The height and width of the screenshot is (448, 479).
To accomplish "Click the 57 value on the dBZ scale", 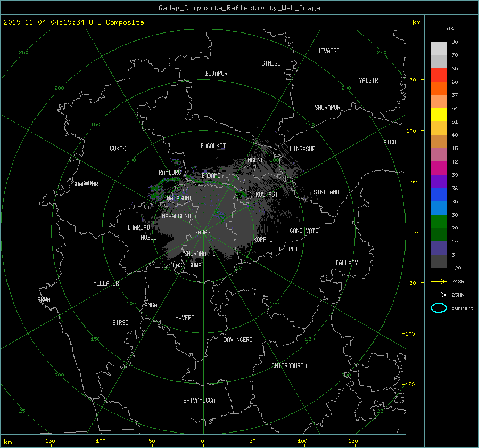I will click(455, 95).
